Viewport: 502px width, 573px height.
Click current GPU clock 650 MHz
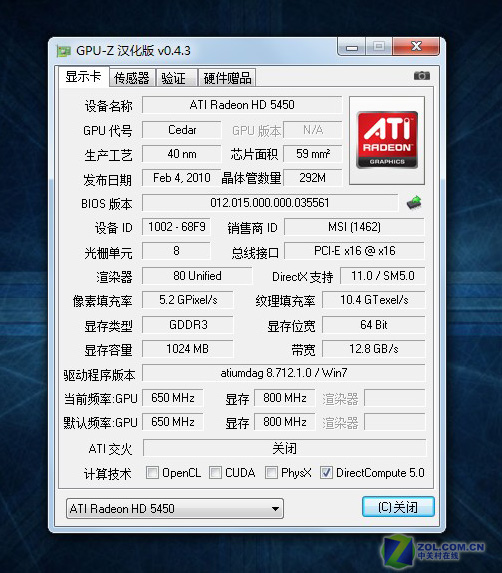[172, 398]
